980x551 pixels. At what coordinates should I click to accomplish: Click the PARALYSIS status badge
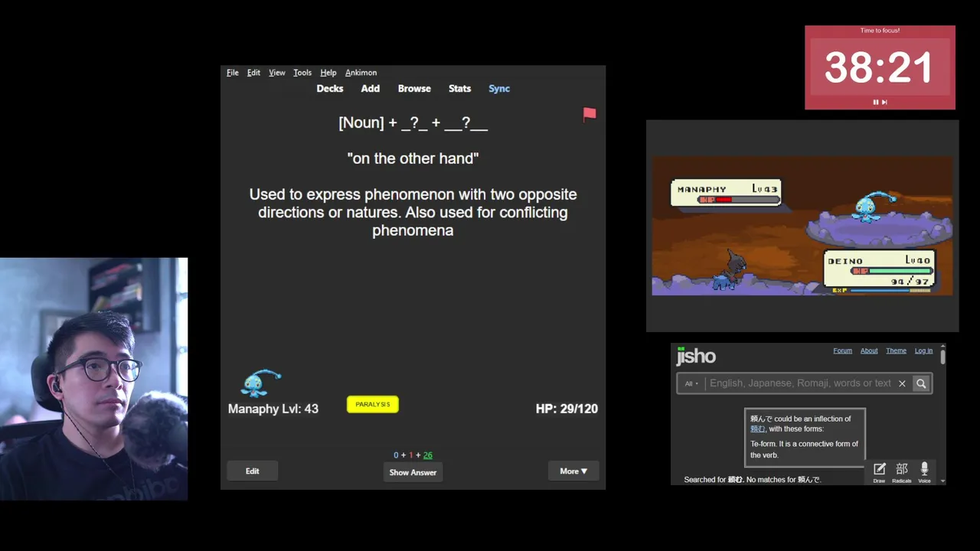[373, 404]
